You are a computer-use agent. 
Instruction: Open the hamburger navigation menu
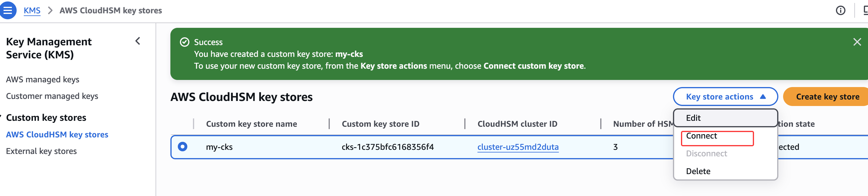pyautogui.click(x=8, y=10)
